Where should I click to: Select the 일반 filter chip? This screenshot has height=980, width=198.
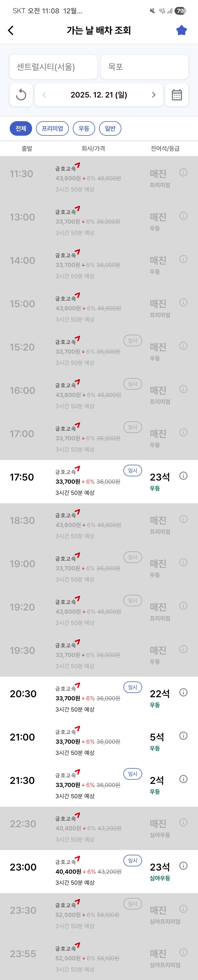pos(110,129)
